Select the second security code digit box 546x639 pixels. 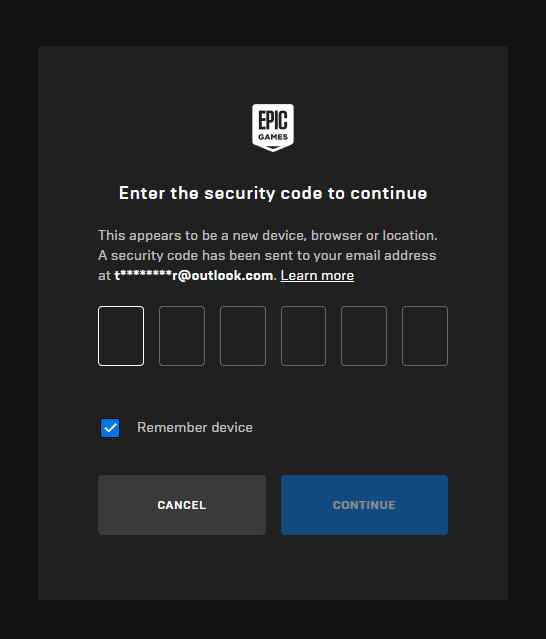coord(182,336)
